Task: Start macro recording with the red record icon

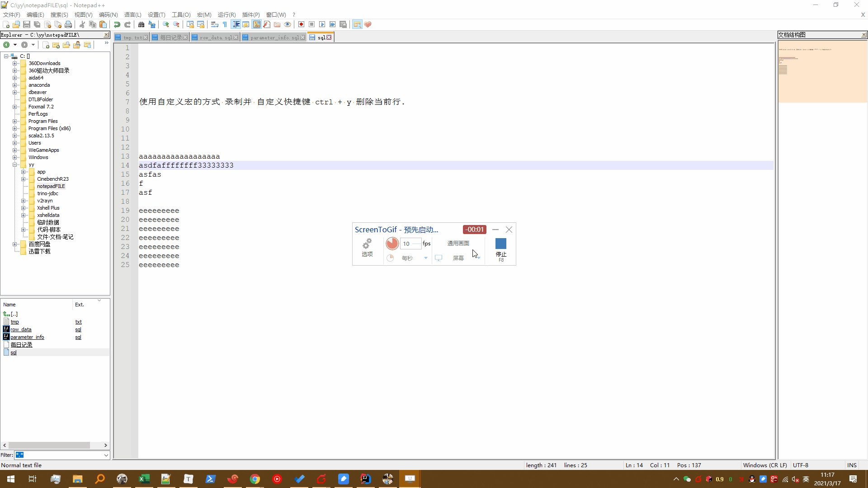Action: pyautogui.click(x=301, y=24)
